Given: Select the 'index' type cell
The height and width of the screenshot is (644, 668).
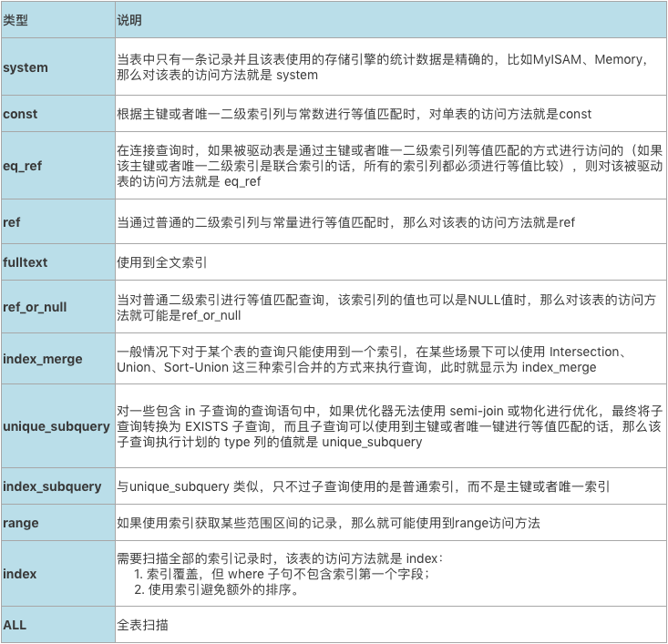Looking at the screenshot, I should point(58,574).
